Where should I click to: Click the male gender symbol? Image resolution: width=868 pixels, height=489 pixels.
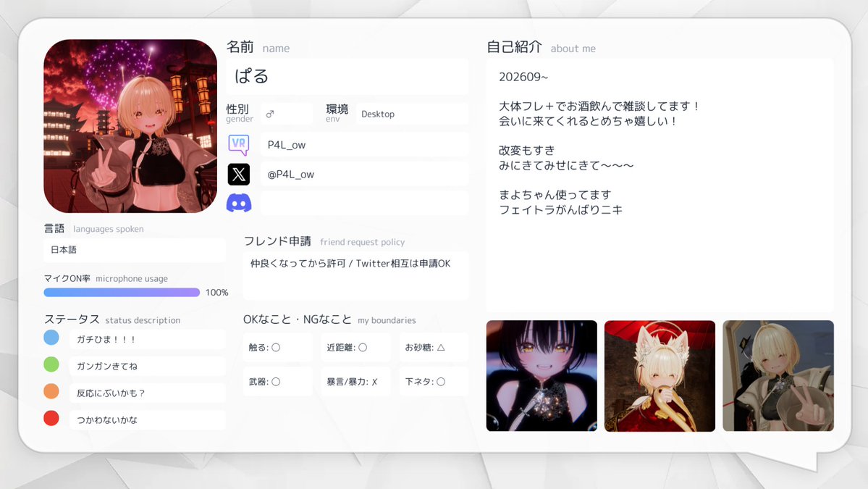[x=270, y=114]
